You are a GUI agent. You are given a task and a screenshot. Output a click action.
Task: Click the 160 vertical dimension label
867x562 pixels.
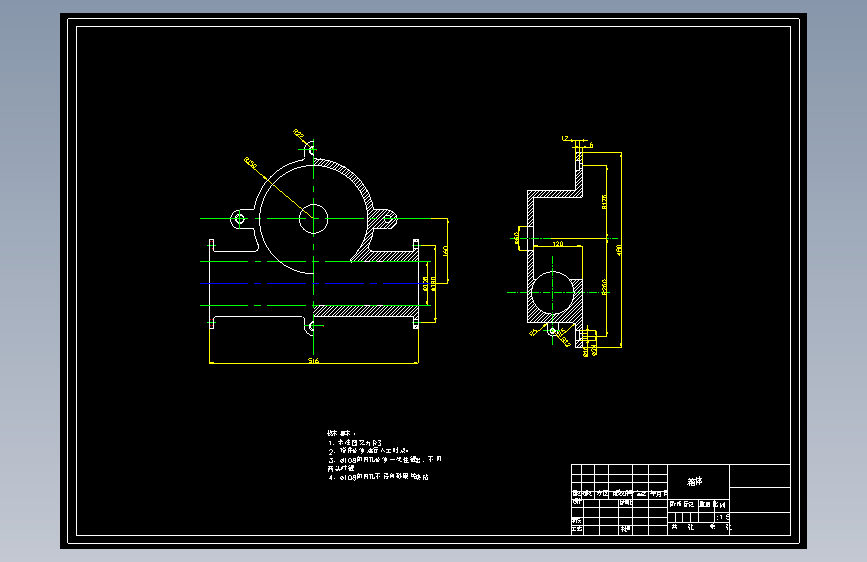pos(445,251)
